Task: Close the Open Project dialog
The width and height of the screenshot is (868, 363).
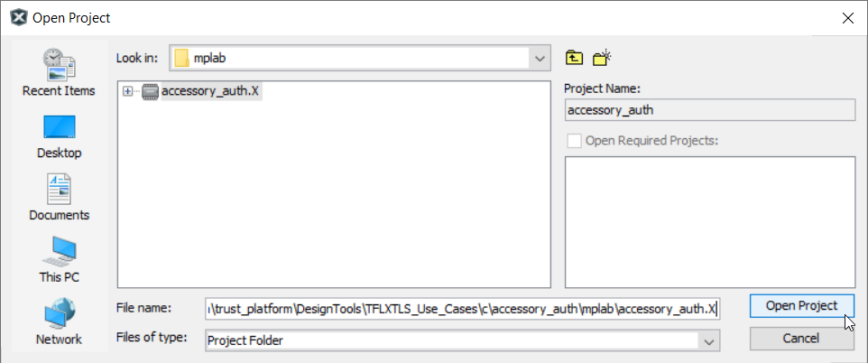Action: coord(847,18)
